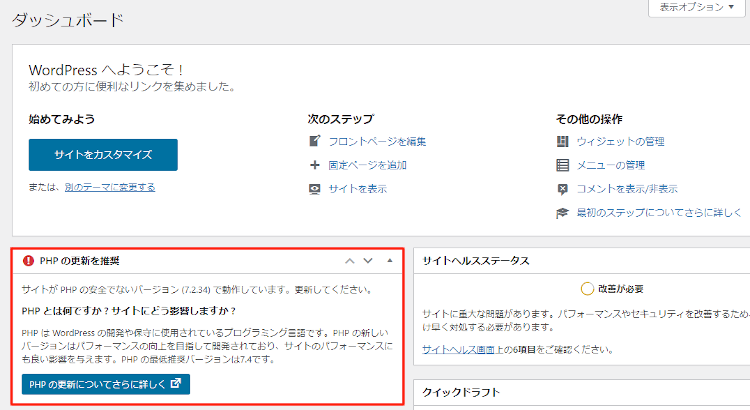Open the 表示オプション dropdown
Screen dimensions: 750x410
(x=696, y=8)
